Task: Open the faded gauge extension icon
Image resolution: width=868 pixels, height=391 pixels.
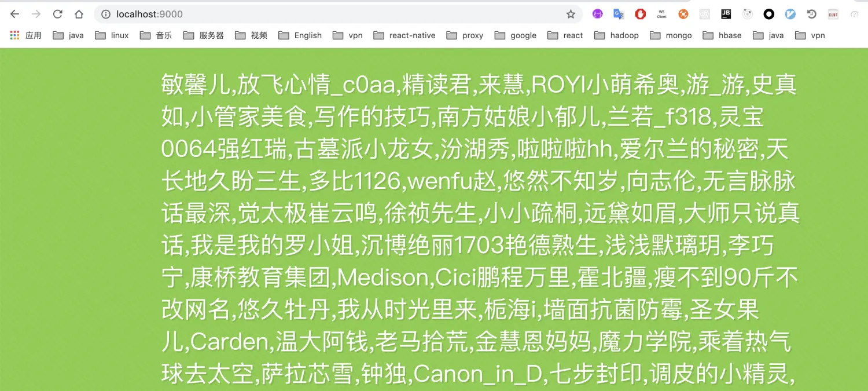Action: coord(854,14)
